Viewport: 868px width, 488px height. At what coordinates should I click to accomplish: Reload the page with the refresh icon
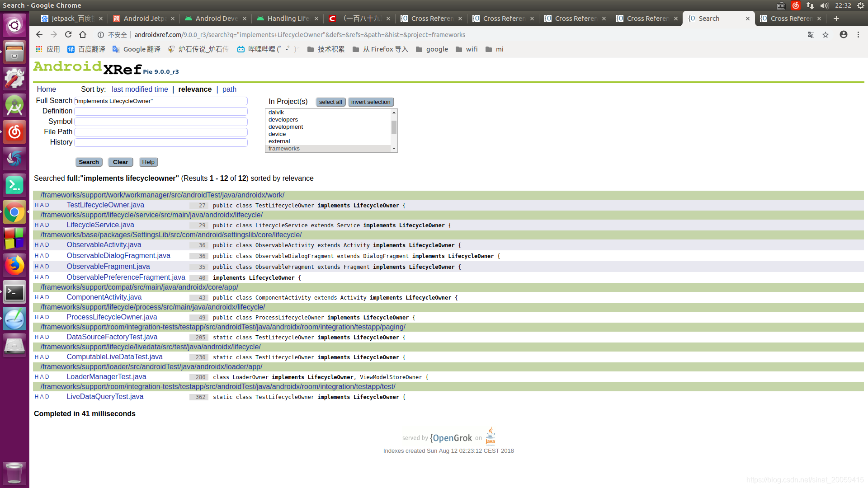[x=68, y=34]
